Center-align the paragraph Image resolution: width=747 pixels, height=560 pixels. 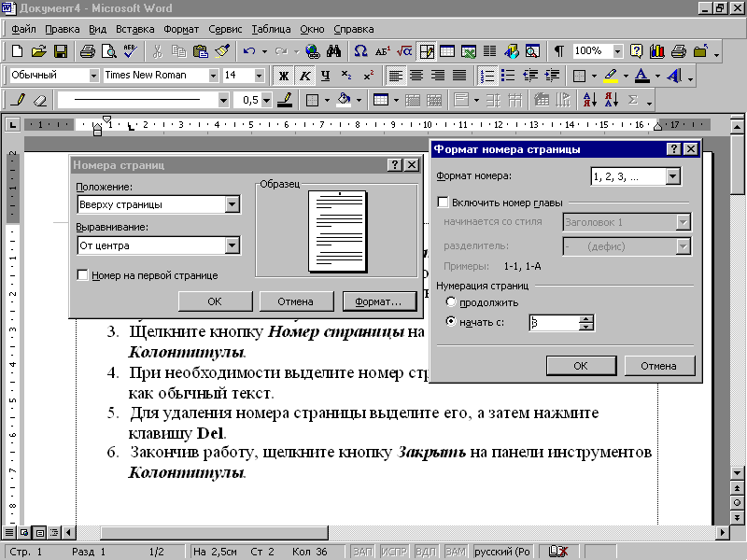point(416,76)
